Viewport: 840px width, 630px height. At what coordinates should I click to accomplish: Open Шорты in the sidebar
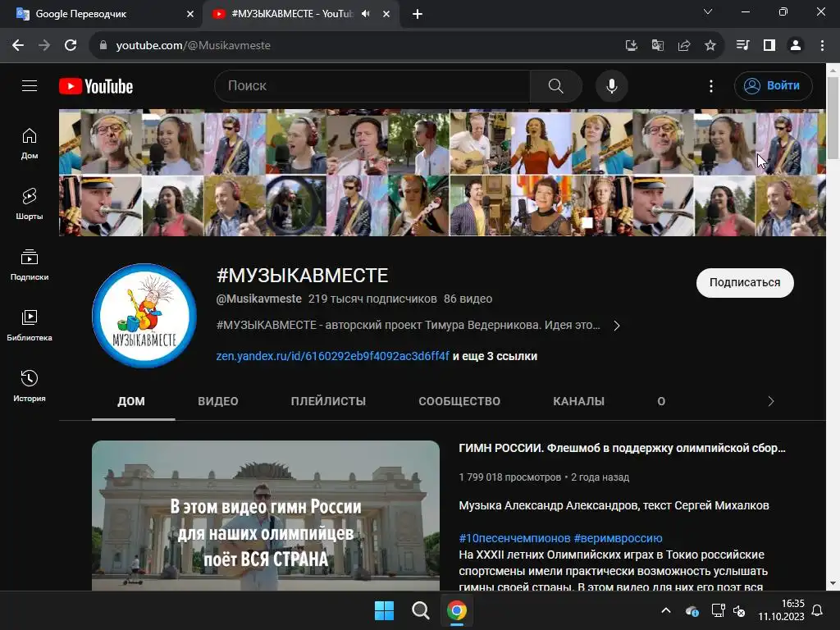coord(30,204)
